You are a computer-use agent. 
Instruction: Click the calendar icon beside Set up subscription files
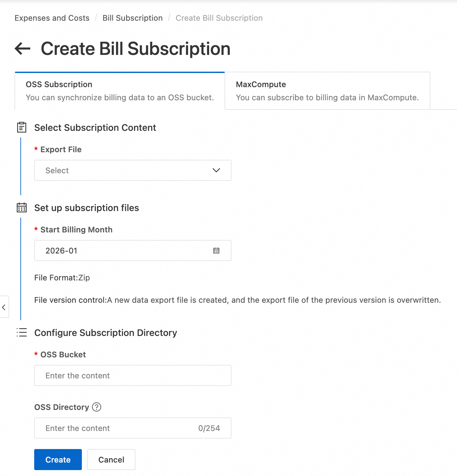tap(22, 208)
